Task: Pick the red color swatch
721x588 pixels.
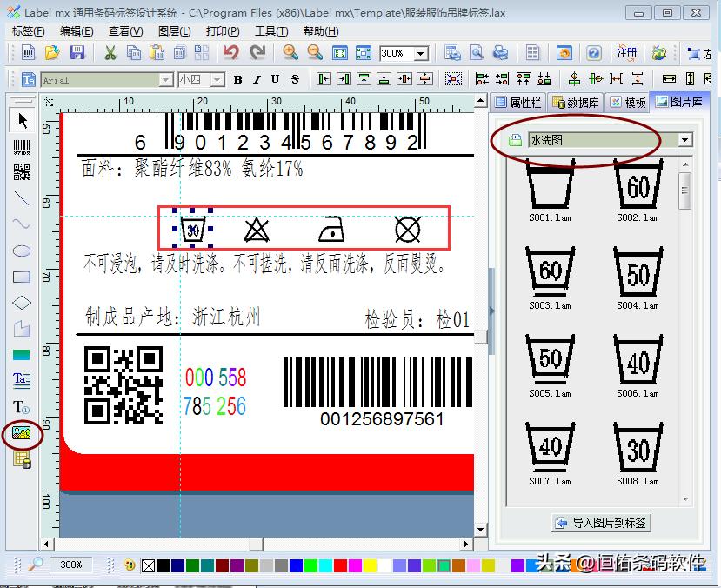Action: click(x=340, y=565)
